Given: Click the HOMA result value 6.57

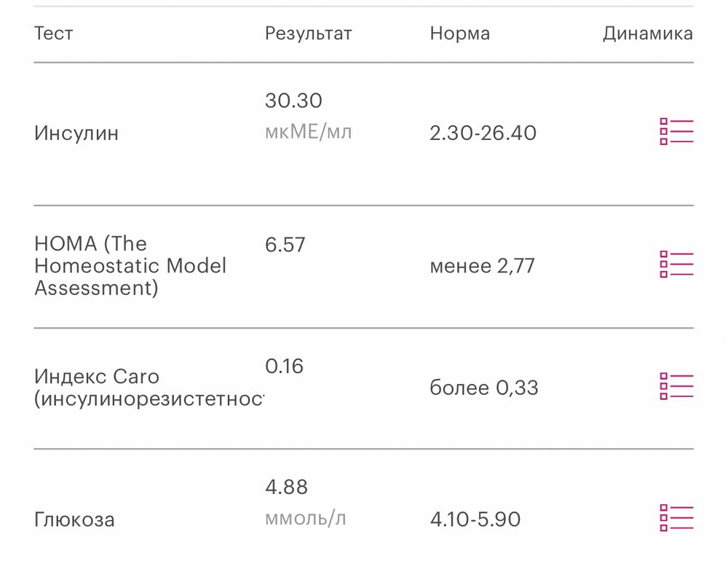Looking at the screenshot, I should pos(285,245).
